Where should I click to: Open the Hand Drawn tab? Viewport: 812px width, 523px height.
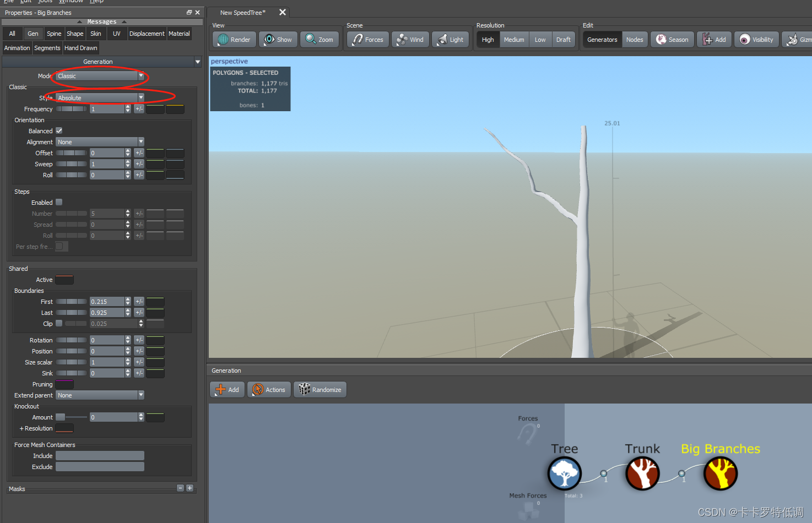[80, 48]
